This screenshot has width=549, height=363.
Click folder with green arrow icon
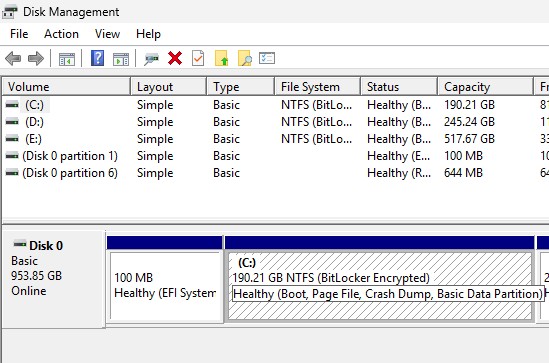click(x=221, y=58)
